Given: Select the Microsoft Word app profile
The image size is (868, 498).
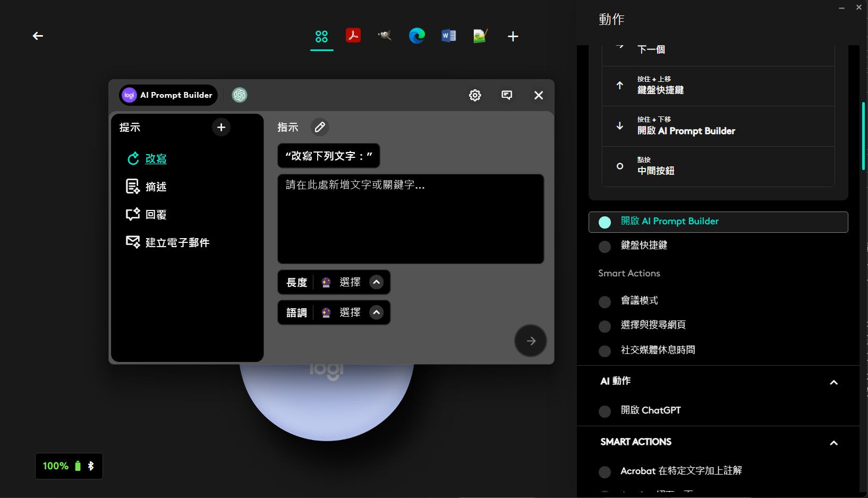Looking at the screenshot, I should (449, 36).
